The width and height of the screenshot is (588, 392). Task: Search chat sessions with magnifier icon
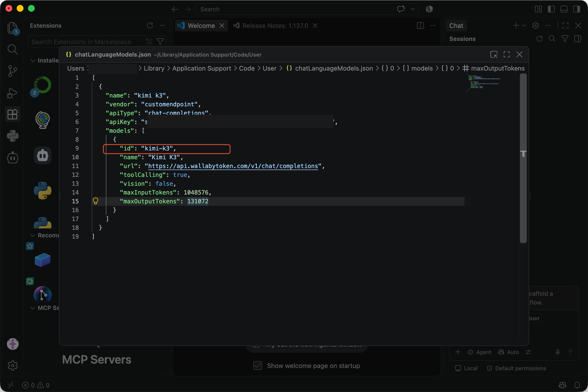[x=552, y=39]
